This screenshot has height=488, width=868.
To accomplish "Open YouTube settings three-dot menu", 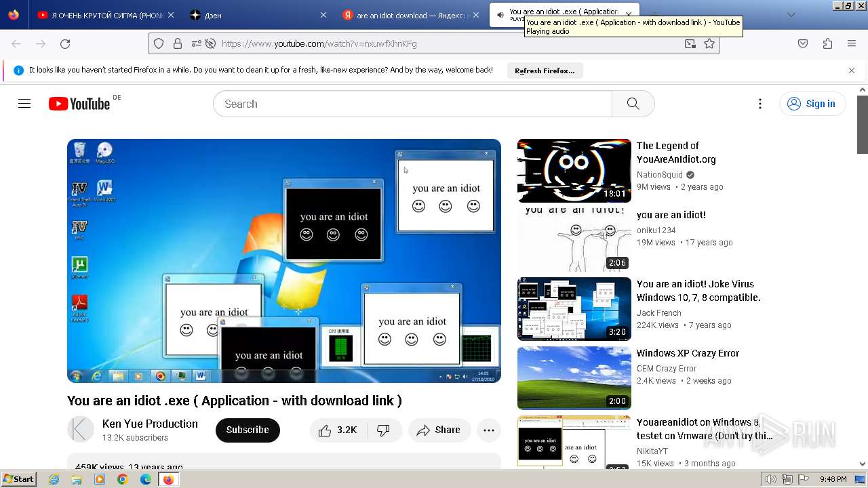I will 760,104.
